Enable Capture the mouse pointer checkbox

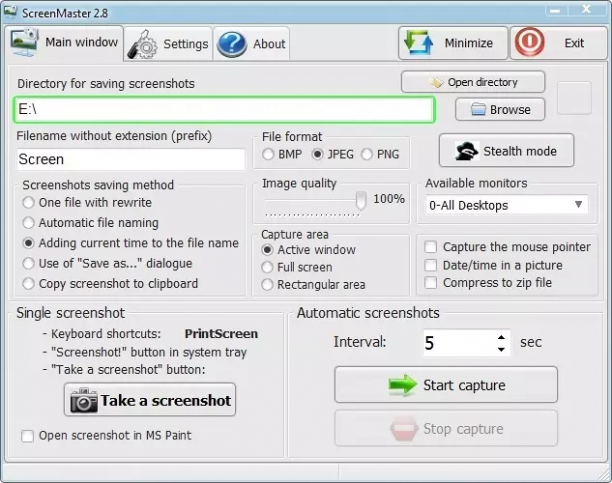tap(431, 247)
